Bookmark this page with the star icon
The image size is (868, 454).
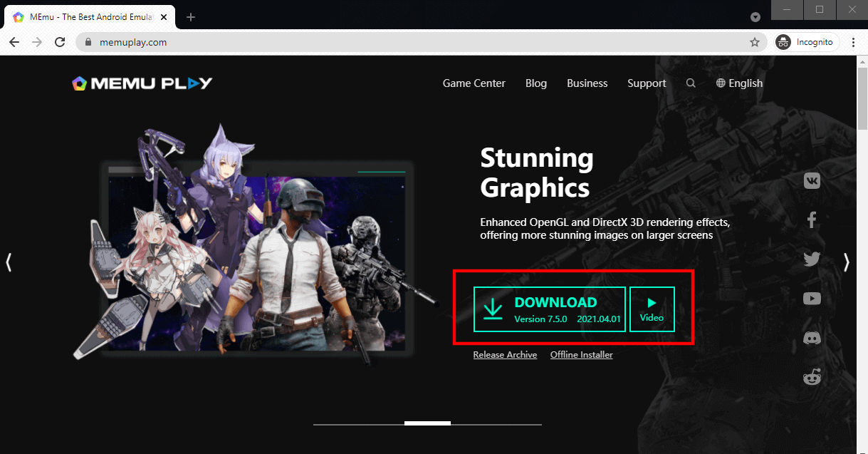click(x=755, y=42)
